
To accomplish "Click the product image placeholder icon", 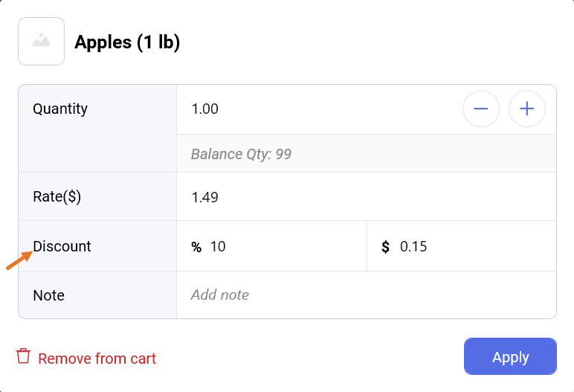I will click(41, 42).
